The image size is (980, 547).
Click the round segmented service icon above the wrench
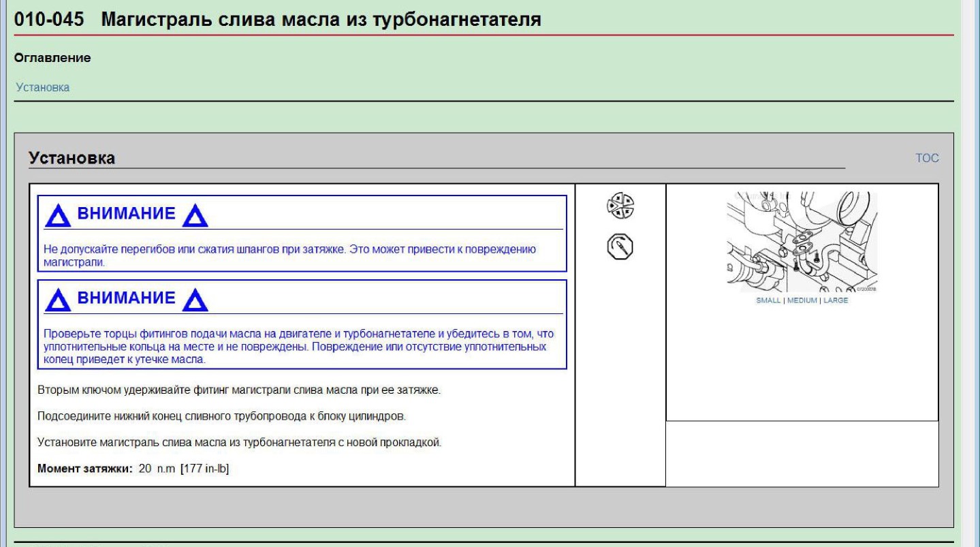click(620, 206)
